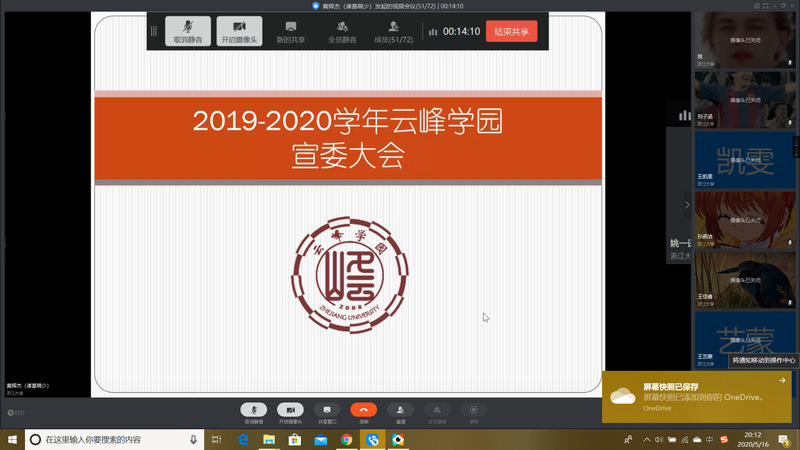
Task: Open the Windows Start menu
Action: click(x=12, y=439)
